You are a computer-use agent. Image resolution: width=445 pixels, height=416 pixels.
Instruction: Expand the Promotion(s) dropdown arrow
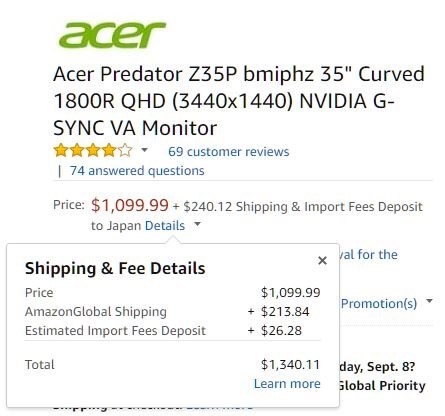point(429,301)
